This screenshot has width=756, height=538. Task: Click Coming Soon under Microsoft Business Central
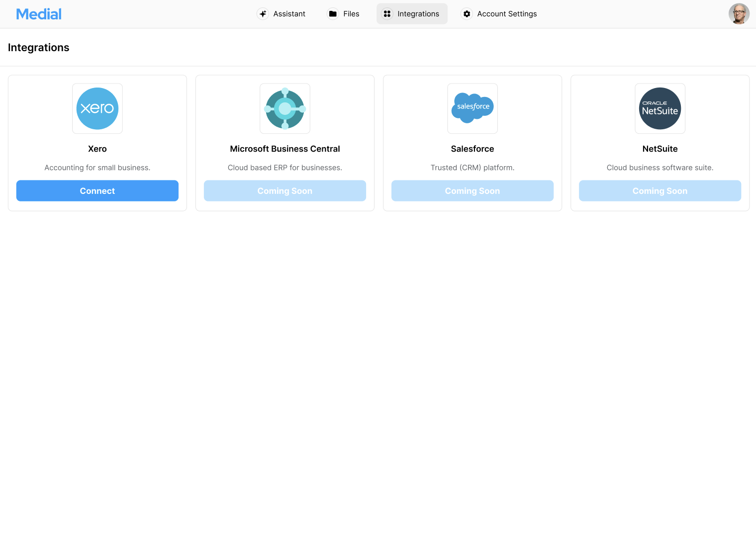285,191
